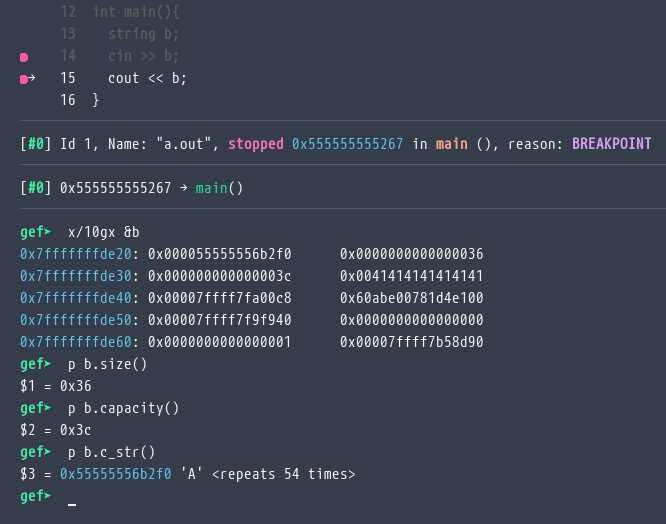Screen dimensions: 666x524
Task: Click the current-line arrow at line 15
Action: click(32, 78)
